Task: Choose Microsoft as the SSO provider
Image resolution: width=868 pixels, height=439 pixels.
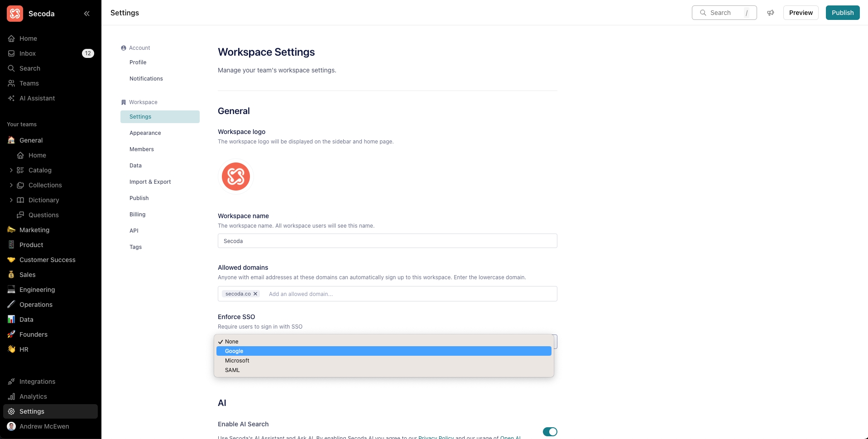Action: (x=384, y=361)
